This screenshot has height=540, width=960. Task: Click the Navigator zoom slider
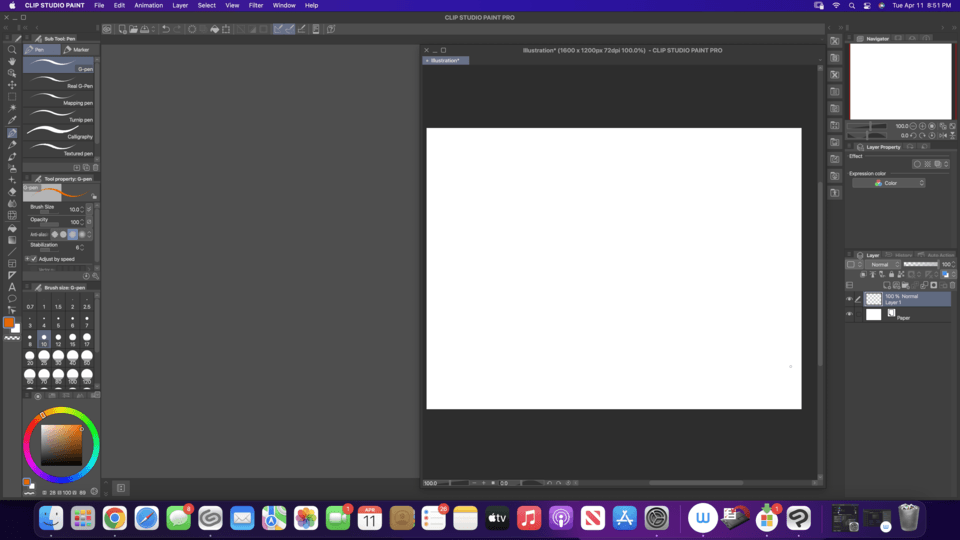click(x=869, y=126)
